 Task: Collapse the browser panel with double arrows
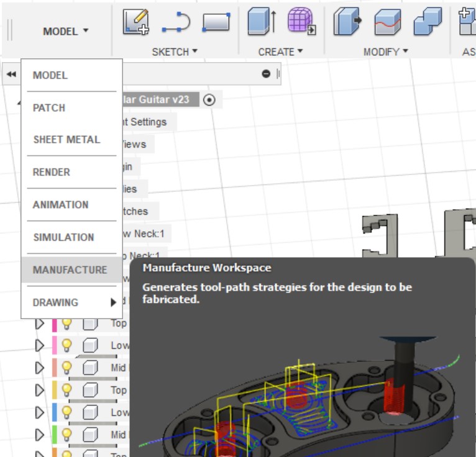[x=11, y=74]
